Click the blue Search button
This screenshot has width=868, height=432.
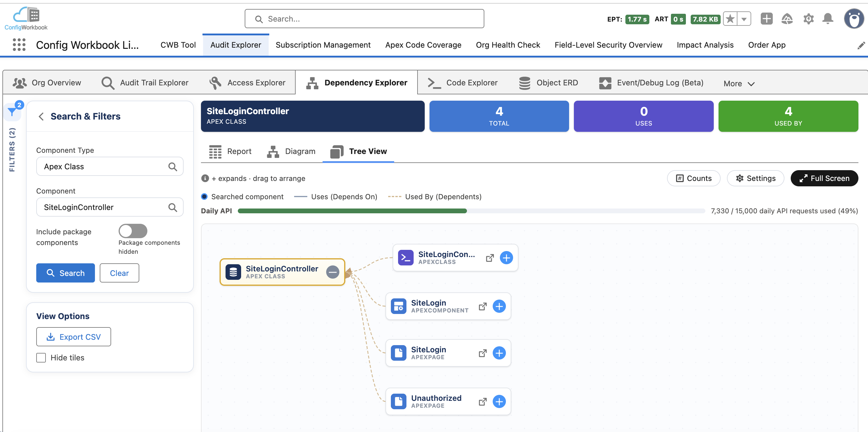65,273
